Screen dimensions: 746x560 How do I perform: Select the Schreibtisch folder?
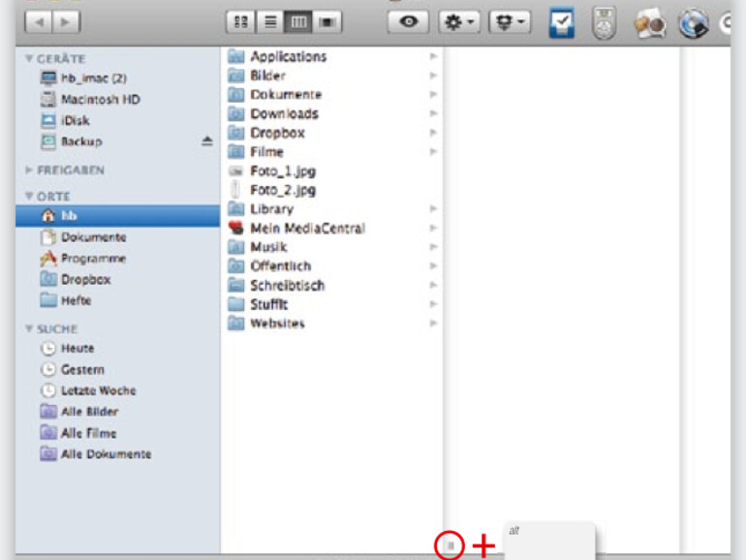coord(332,285)
